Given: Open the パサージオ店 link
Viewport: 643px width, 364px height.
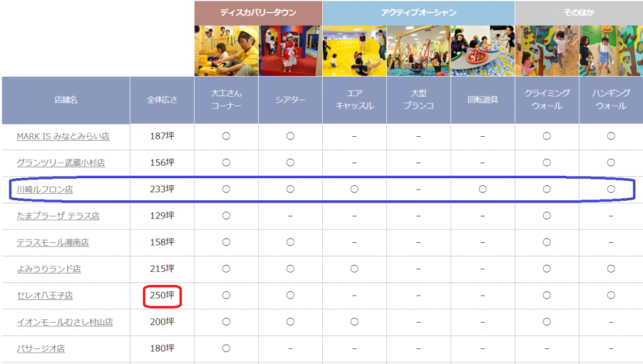Looking at the screenshot, I should pos(41,348).
